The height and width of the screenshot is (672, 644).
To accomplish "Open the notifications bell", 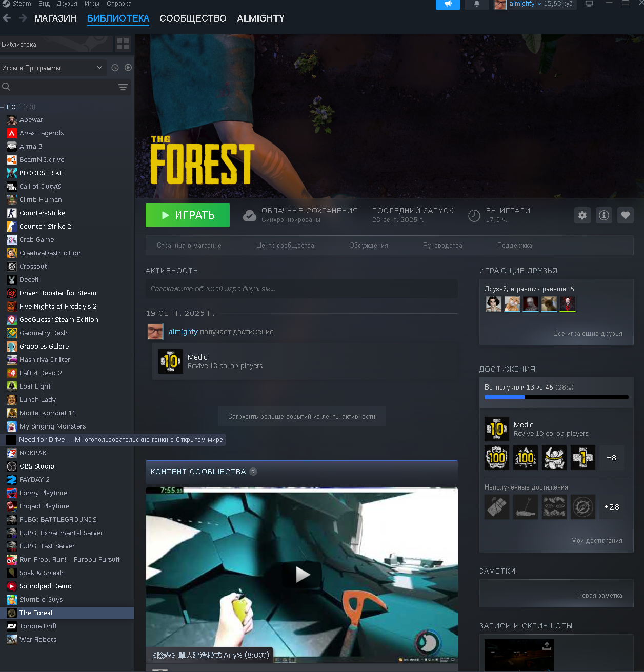I will pos(476,4).
